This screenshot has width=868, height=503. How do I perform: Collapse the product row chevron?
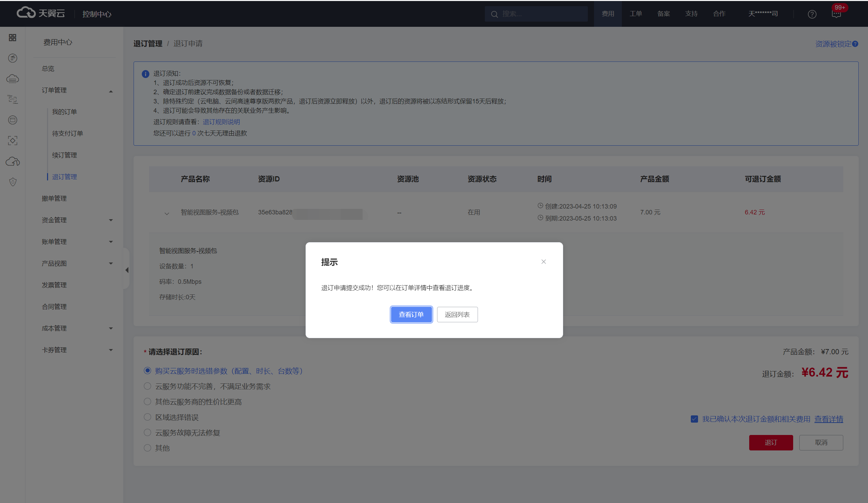[167, 213]
